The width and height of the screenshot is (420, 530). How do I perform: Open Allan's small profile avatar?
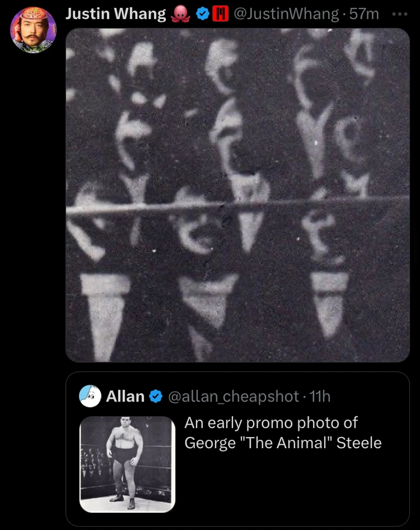90,396
